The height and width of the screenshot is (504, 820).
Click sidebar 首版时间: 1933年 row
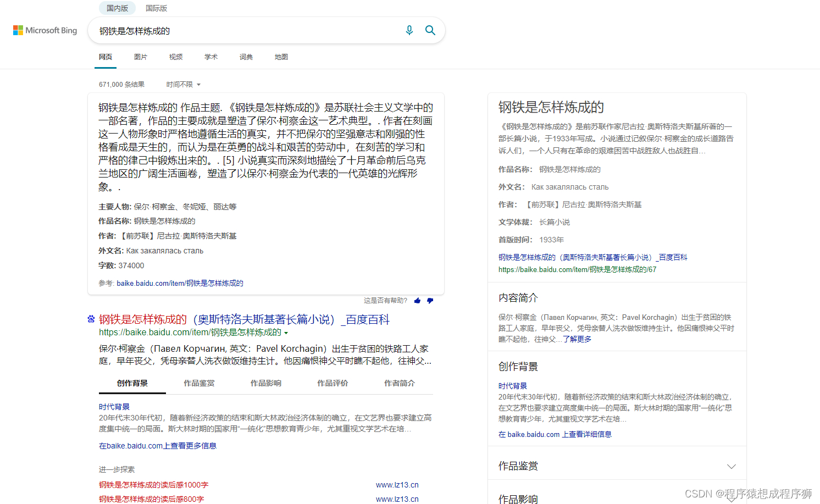[x=531, y=240]
